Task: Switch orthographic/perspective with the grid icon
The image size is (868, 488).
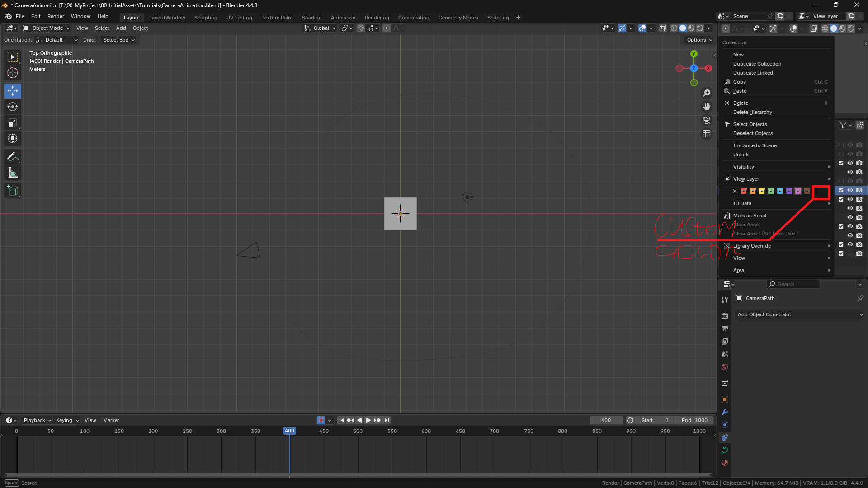Action: point(707,134)
